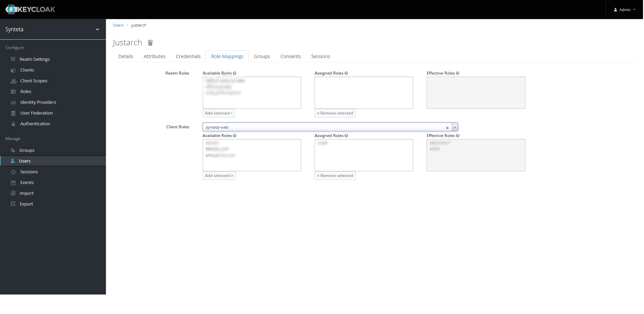
Task: Expand the Synteta realm selector
Action: point(97,29)
